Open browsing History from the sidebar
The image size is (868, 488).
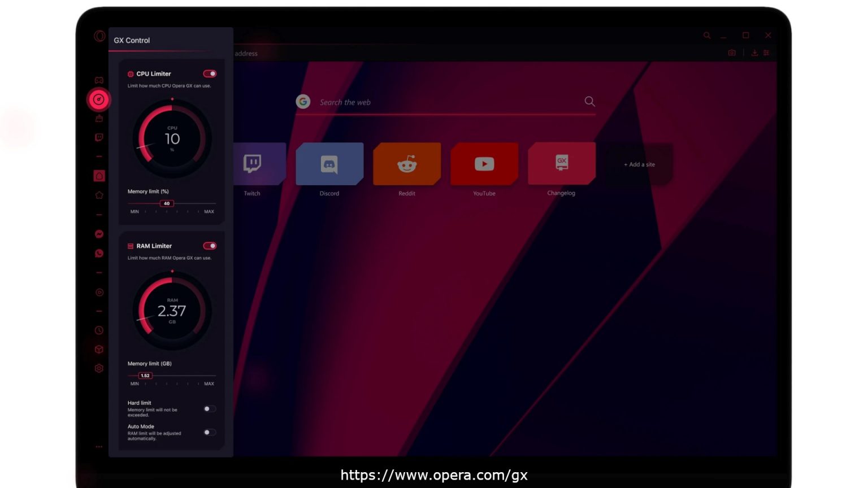pos(98,330)
